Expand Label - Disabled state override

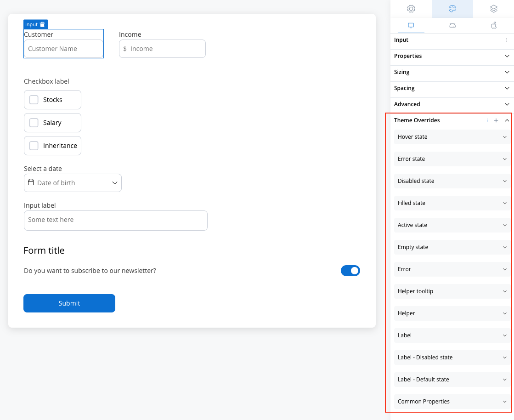452,358
